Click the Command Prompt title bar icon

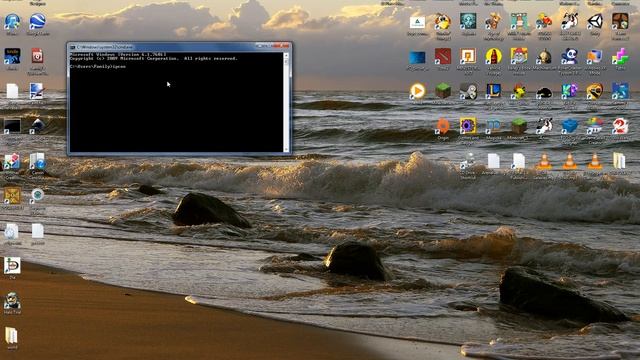[72, 47]
